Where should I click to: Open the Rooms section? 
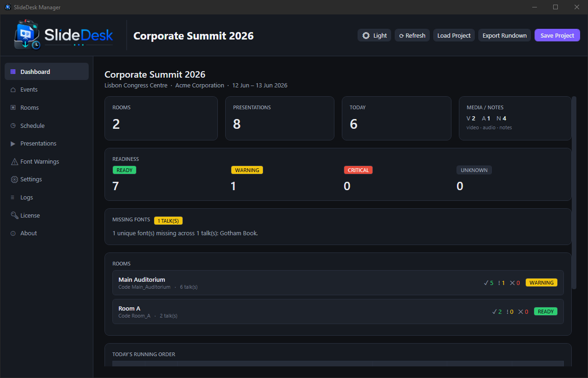(46, 107)
